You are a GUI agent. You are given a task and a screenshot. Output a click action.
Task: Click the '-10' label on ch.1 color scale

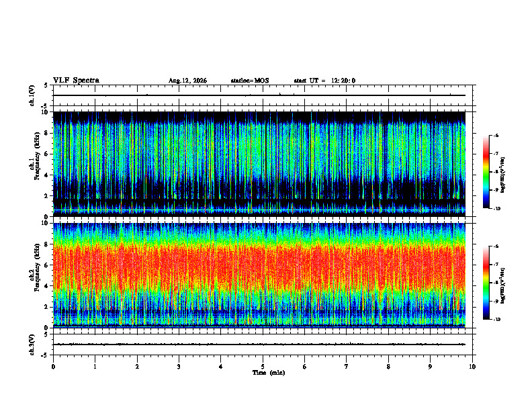point(497,209)
